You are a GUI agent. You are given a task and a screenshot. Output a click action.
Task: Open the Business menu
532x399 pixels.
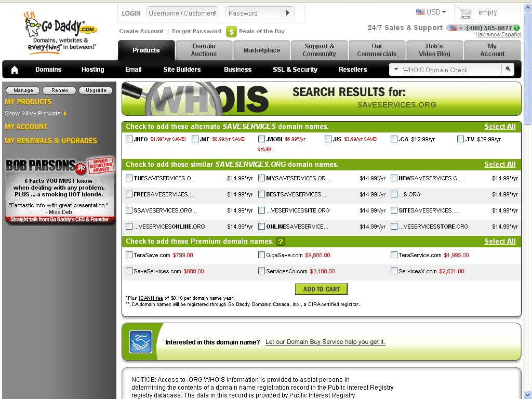pos(238,70)
